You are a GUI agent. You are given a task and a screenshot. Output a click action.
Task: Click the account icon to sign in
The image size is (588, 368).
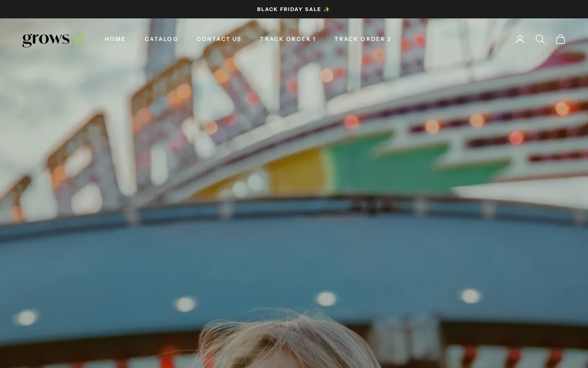[520, 39]
